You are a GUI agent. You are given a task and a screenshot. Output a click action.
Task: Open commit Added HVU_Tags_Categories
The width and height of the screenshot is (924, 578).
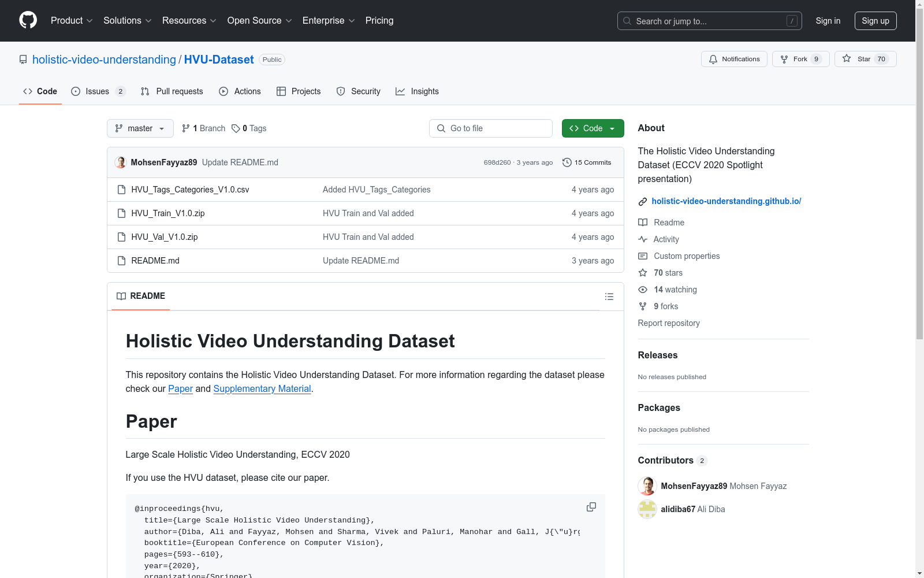click(x=377, y=190)
